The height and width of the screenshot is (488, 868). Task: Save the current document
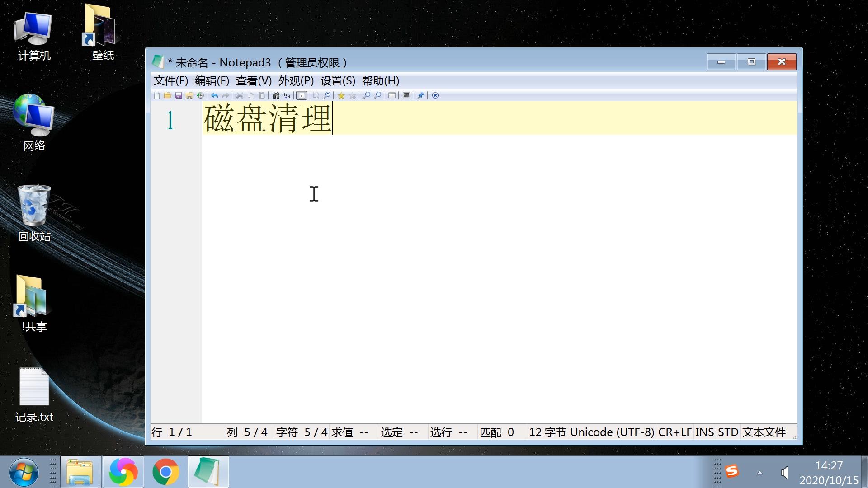(179, 95)
